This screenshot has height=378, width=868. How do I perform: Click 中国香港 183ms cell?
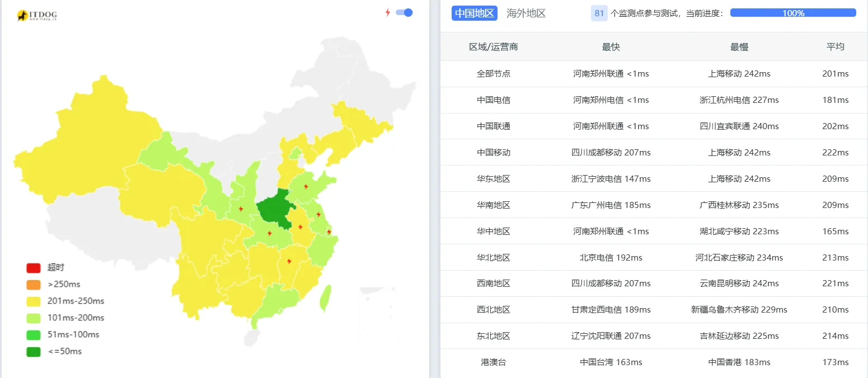click(x=739, y=362)
